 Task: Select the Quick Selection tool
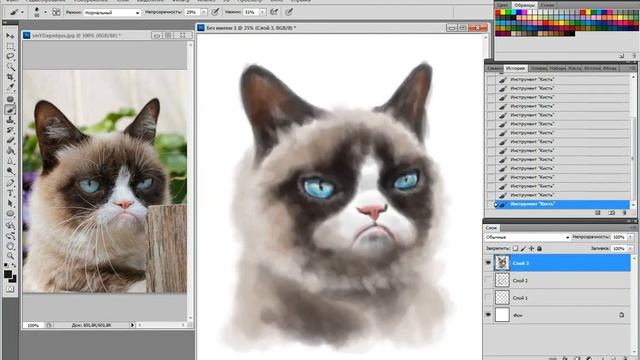click(x=10, y=67)
